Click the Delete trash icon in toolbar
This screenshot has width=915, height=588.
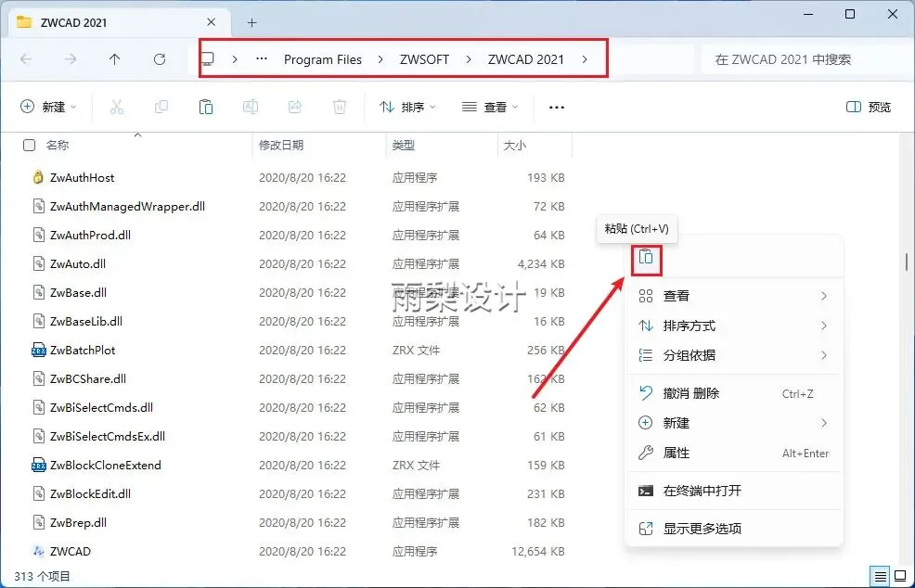click(x=340, y=107)
